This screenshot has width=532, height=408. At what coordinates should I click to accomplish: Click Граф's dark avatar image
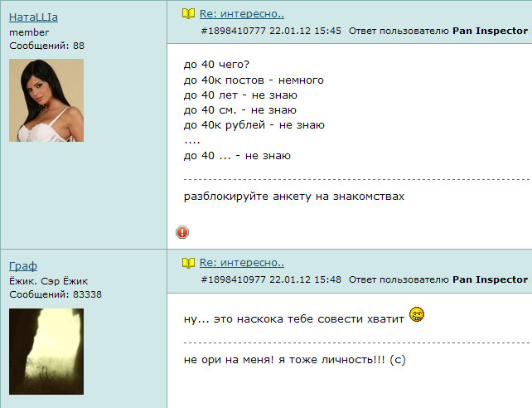[46, 352]
